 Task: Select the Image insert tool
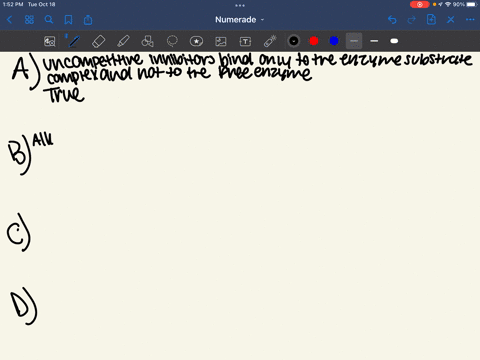coord(221,41)
